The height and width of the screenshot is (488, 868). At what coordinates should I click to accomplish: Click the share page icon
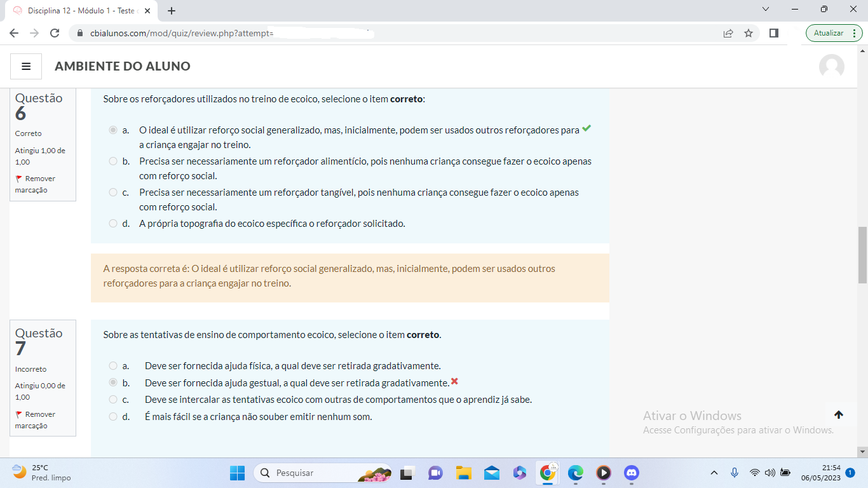click(728, 33)
